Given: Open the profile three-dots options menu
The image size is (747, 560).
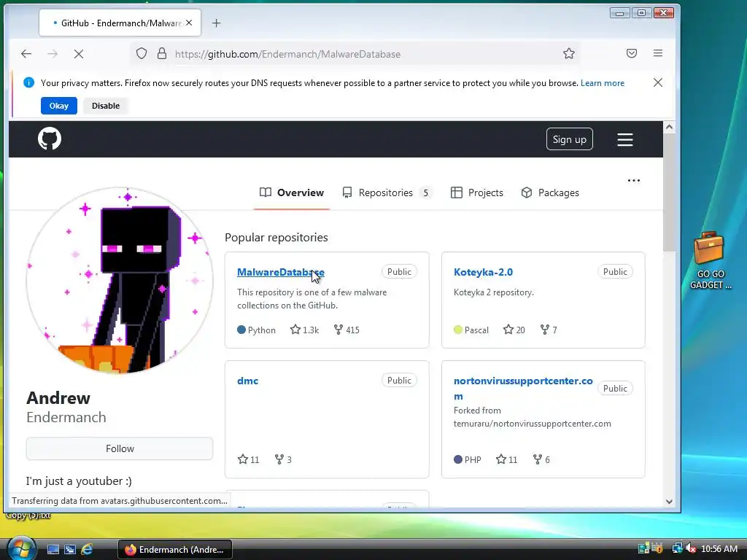Looking at the screenshot, I should click(x=633, y=181).
